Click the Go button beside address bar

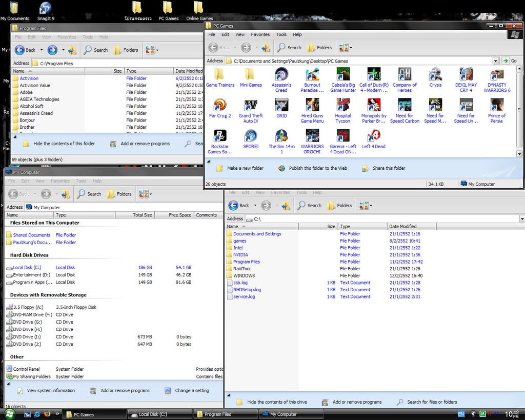click(510, 61)
